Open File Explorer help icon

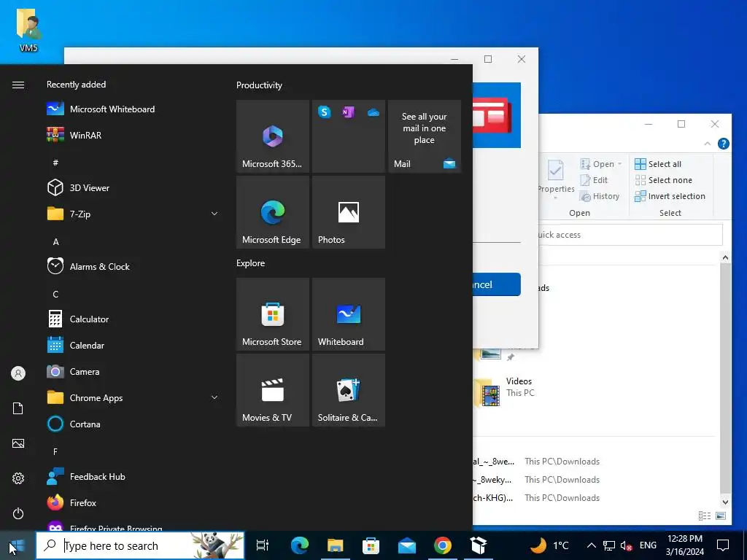[x=723, y=144]
